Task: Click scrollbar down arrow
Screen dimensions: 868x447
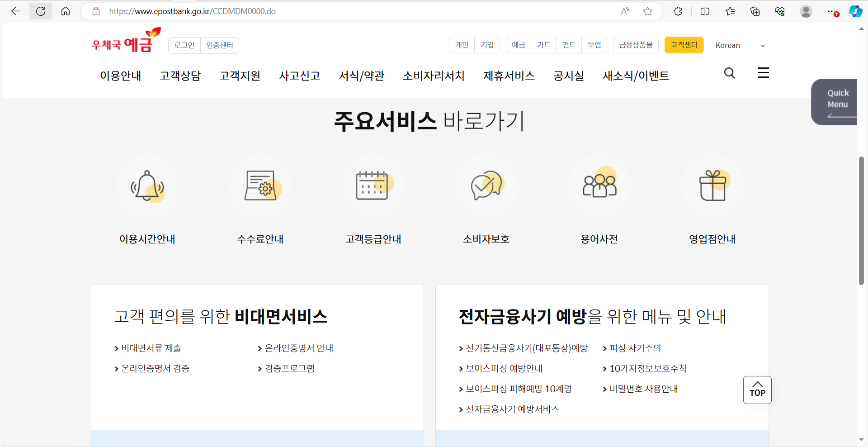Action: pyautogui.click(x=861, y=440)
